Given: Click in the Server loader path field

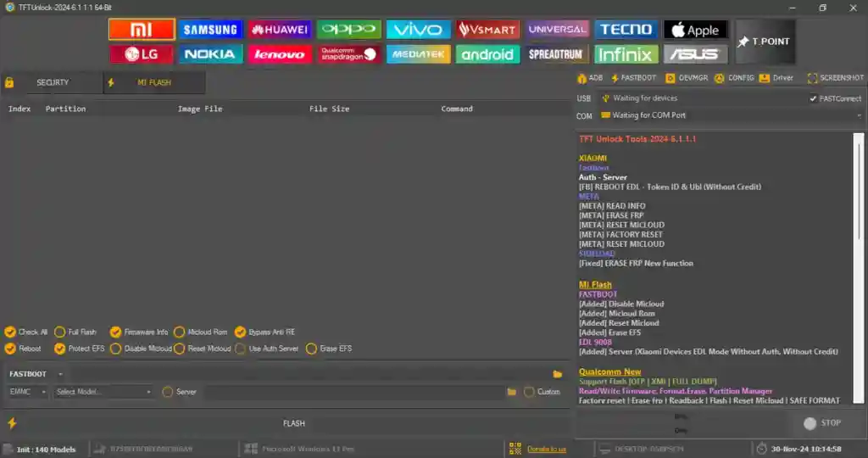Looking at the screenshot, I should point(354,392).
